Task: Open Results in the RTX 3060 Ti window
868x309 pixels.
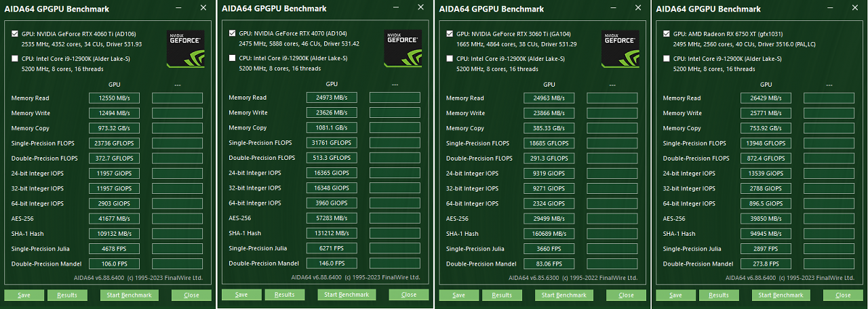Action: pyautogui.click(x=502, y=295)
